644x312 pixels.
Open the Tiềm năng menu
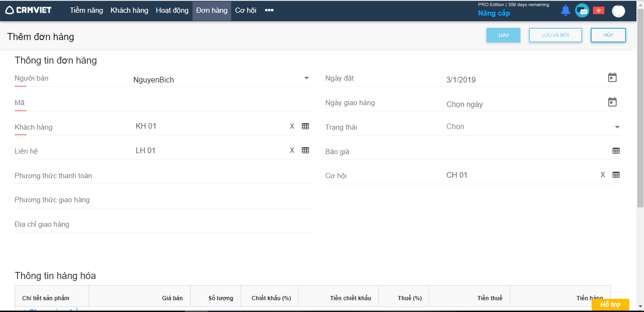pyautogui.click(x=86, y=10)
